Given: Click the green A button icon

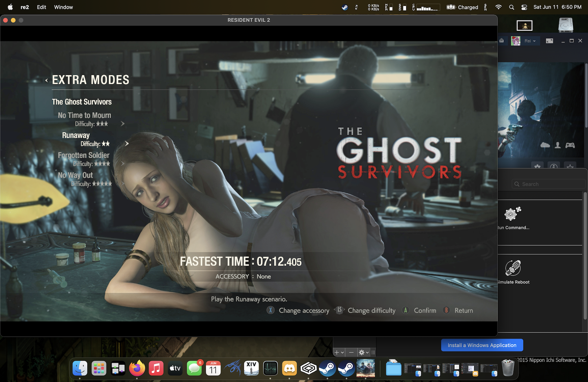Looking at the screenshot, I should tap(406, 310).
